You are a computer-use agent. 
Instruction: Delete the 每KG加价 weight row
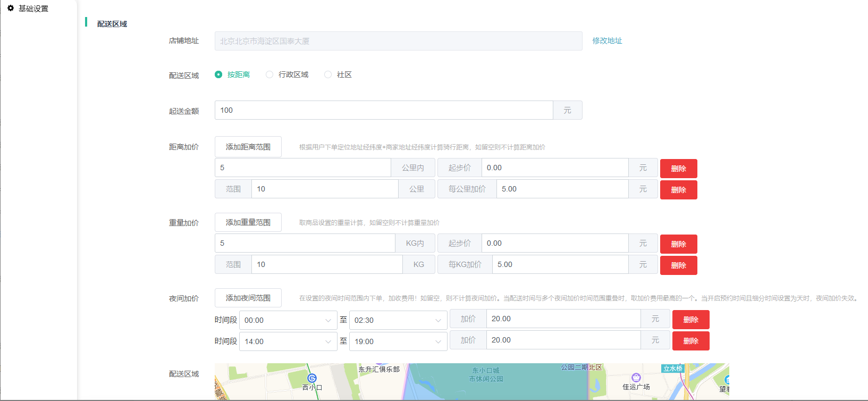[678, 265]
